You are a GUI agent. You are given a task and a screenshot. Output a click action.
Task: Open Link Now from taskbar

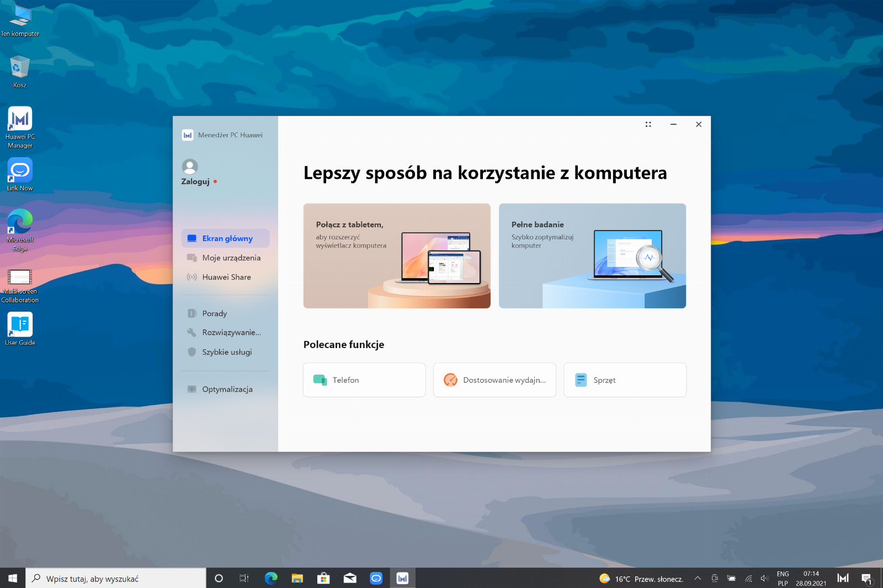coord(376,578)
